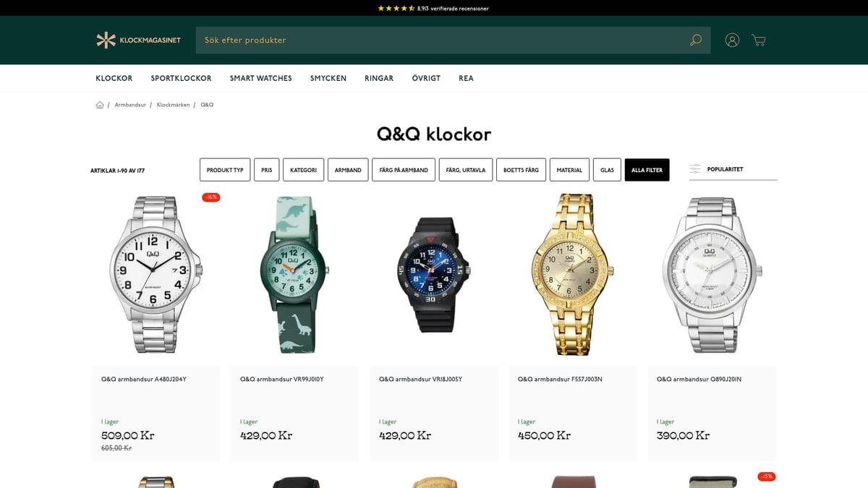This screenshot has height=488, width=868.
Task: Open the Klockmärken breadcrumb link
Action: click(173, 105)
